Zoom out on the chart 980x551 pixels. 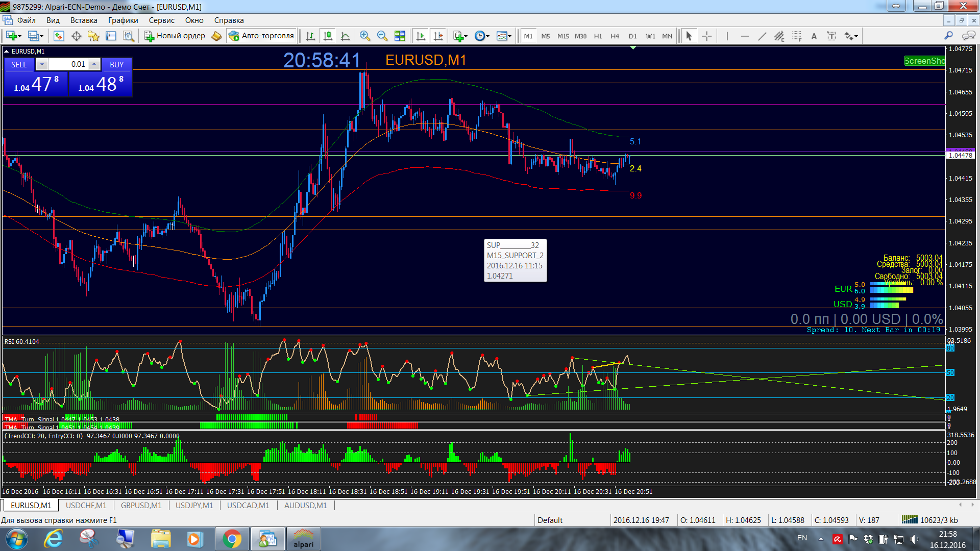tap(382, 36)
